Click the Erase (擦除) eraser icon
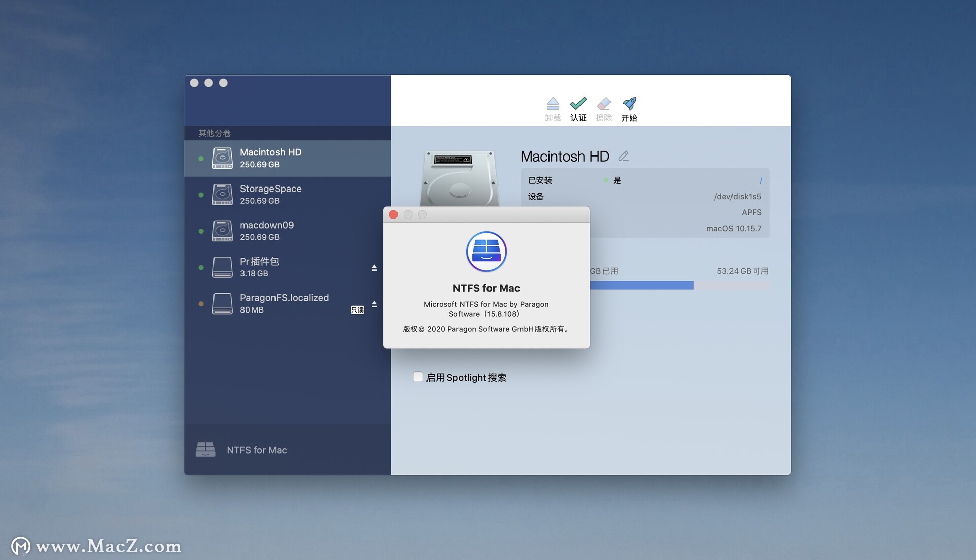976x560 pixels. pos(603,104)
